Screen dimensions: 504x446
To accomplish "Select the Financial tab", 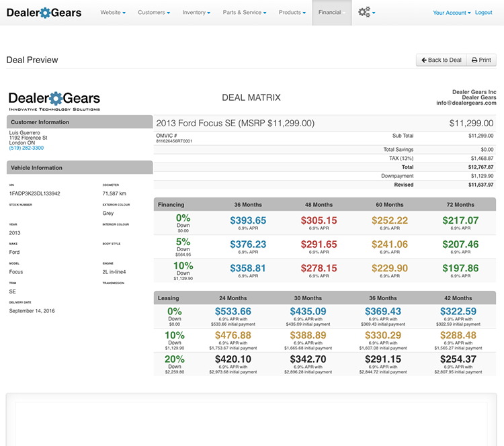I will pos(331,13).
